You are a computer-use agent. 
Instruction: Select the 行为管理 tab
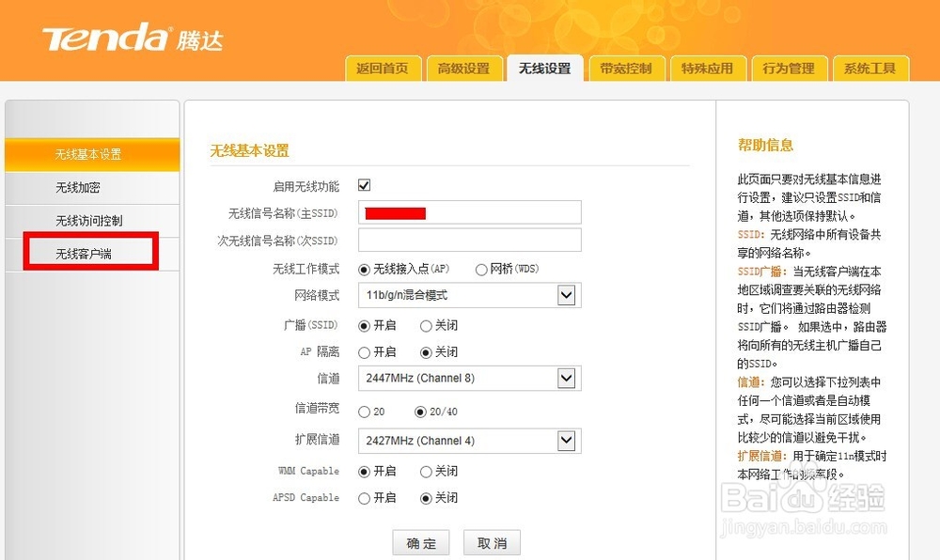(x=790, y=68)
